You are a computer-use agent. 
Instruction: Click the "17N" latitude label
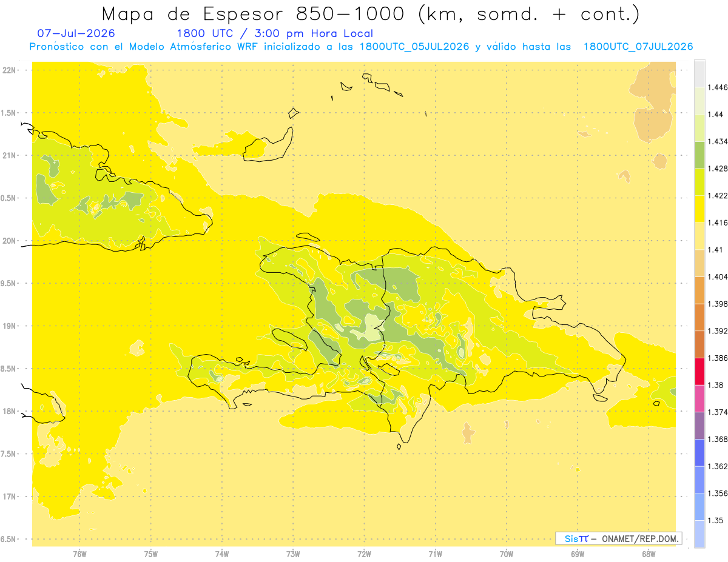[10, 497]
